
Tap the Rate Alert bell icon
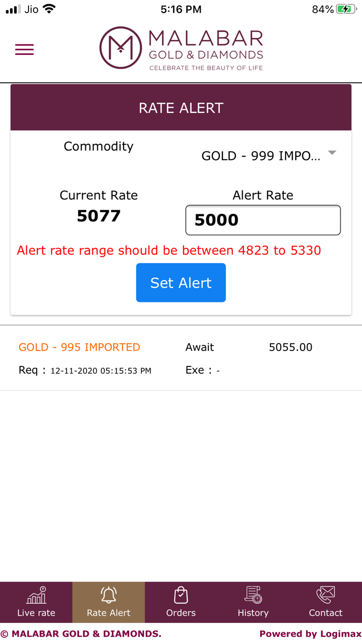pyautogui.click(x=109, y=594)
